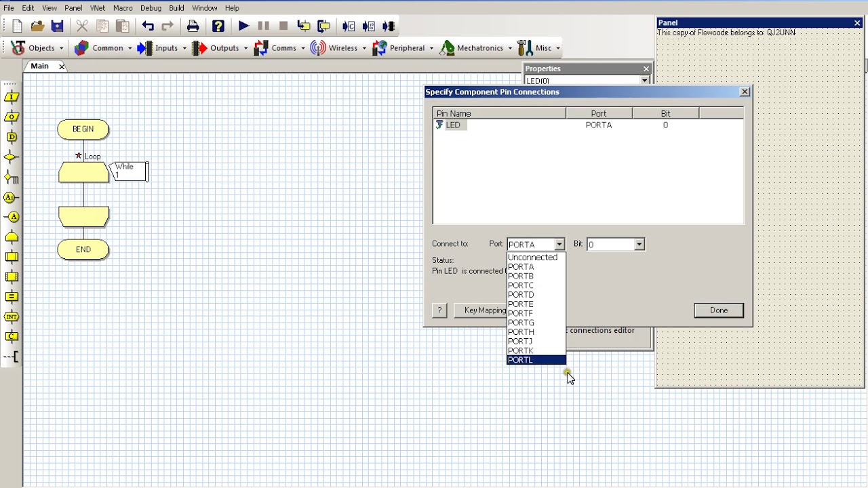This screenshot has width=868, height=488.
Task: Create a new flowchart file
Action: pyautogui.click(x=17, y=26)
